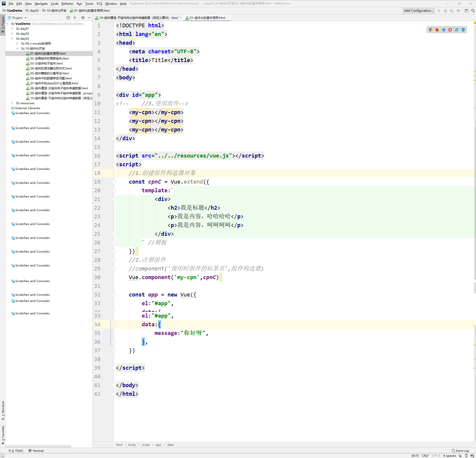Click yellow inspection indicator top-right
476x458 pixels.
coord(475,23)
